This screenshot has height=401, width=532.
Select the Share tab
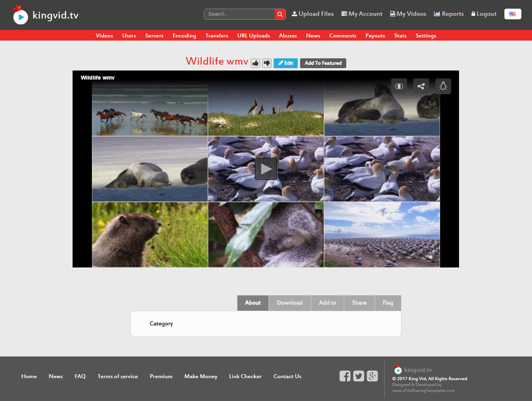[x=359, y=303]
